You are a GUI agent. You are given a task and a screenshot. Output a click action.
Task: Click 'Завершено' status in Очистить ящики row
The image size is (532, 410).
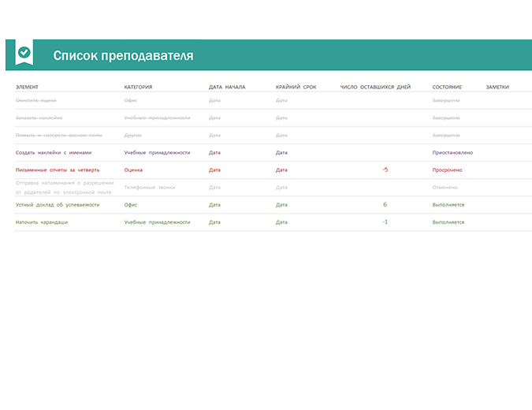[446, 100]
